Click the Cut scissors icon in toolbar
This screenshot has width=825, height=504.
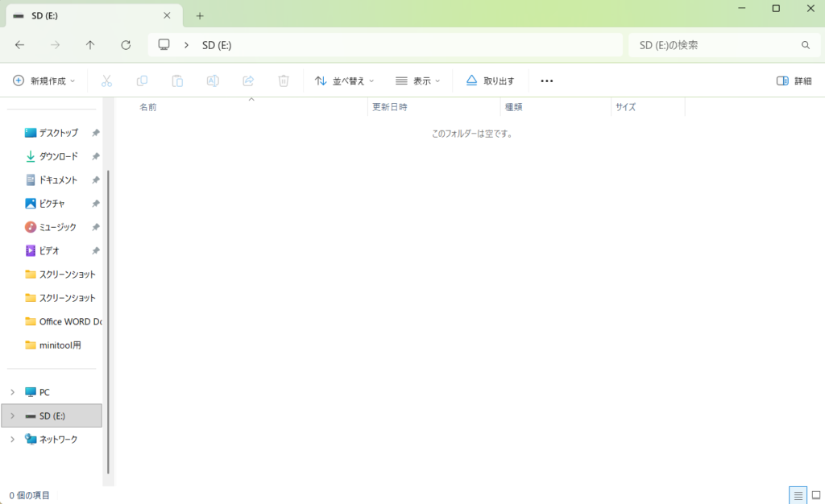coord(106,81)
